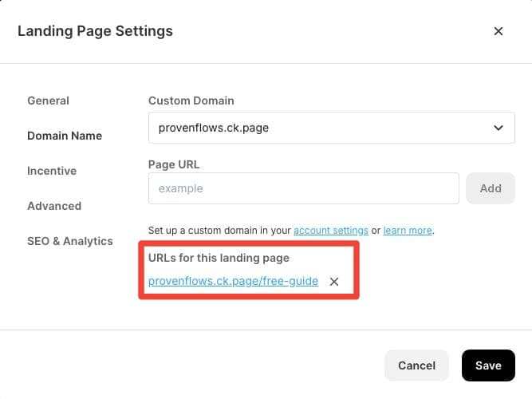Save the landing page settings
Screen dimensions: 532x399
[x=488, y=365]
